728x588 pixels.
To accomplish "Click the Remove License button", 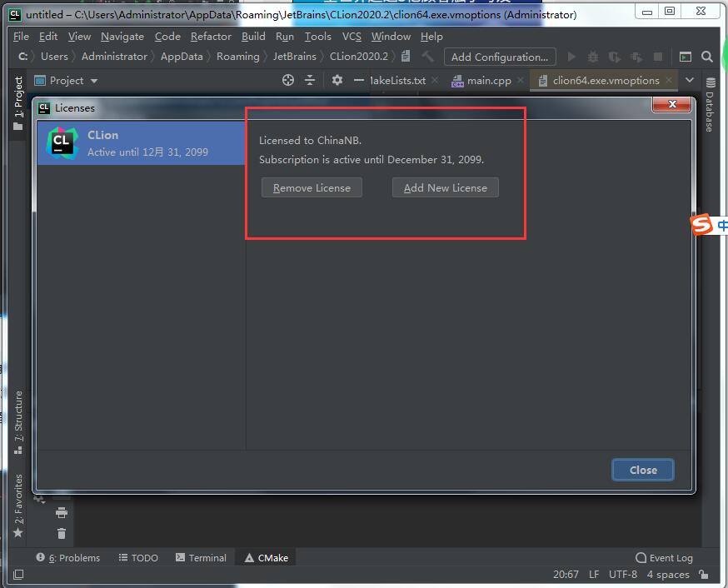I will (312, 188).
